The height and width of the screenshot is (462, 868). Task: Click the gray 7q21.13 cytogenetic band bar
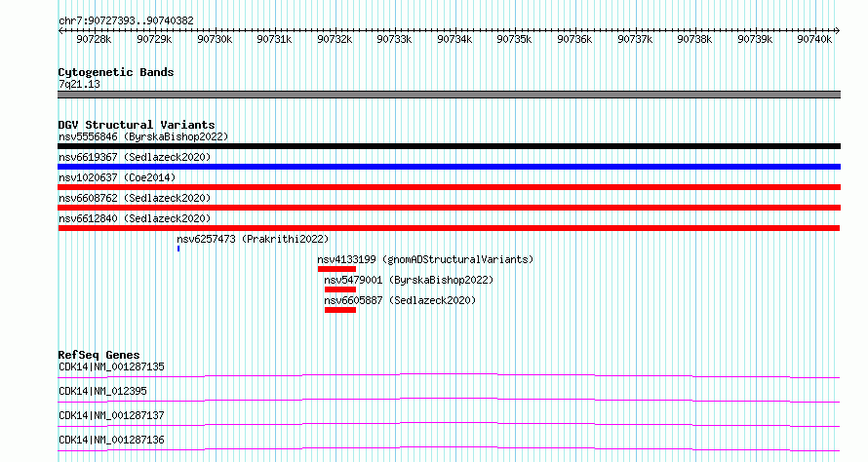tap(449, 95)
